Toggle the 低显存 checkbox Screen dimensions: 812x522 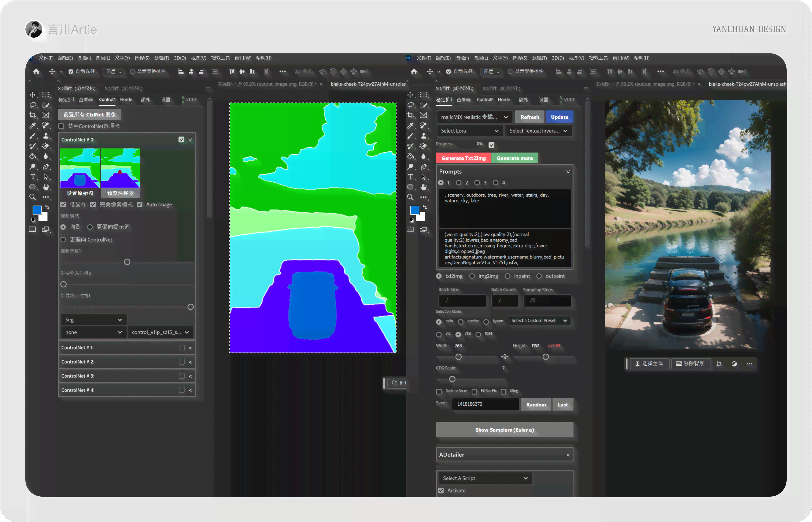coord(63,204)
